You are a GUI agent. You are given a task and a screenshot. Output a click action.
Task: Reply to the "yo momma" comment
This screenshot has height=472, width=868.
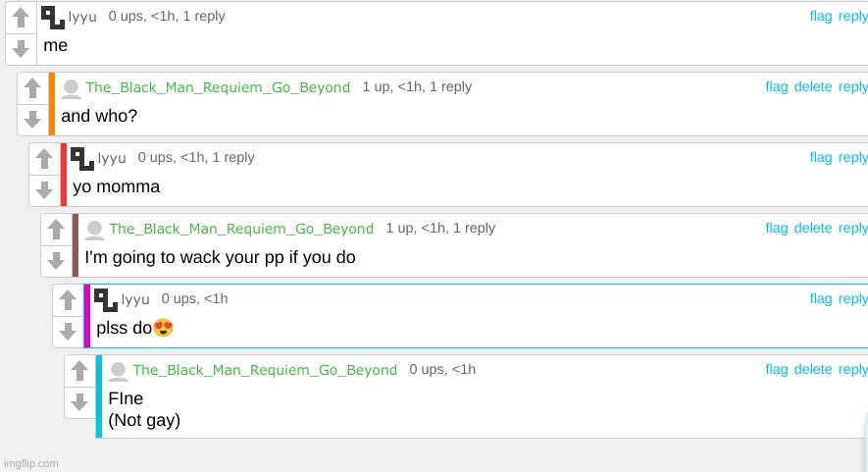click(852, 157)
